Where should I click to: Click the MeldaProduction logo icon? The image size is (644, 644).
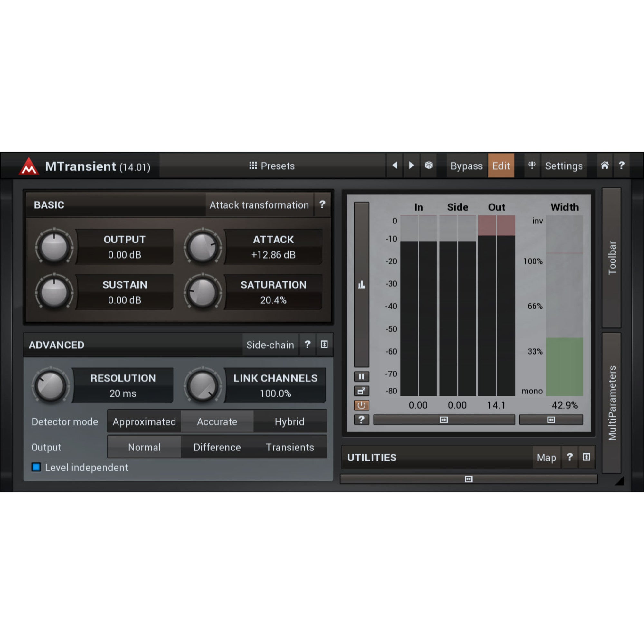coord(29,166)
